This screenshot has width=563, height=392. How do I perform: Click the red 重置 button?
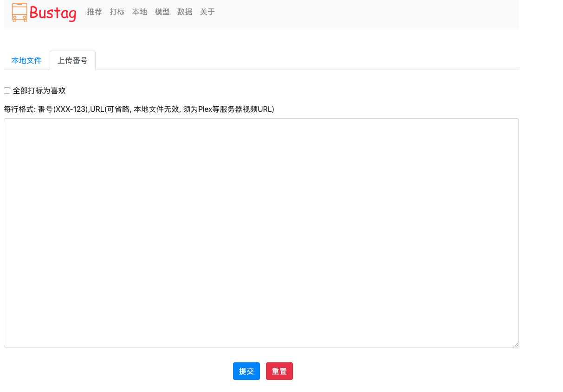click(x=279, y=371)
